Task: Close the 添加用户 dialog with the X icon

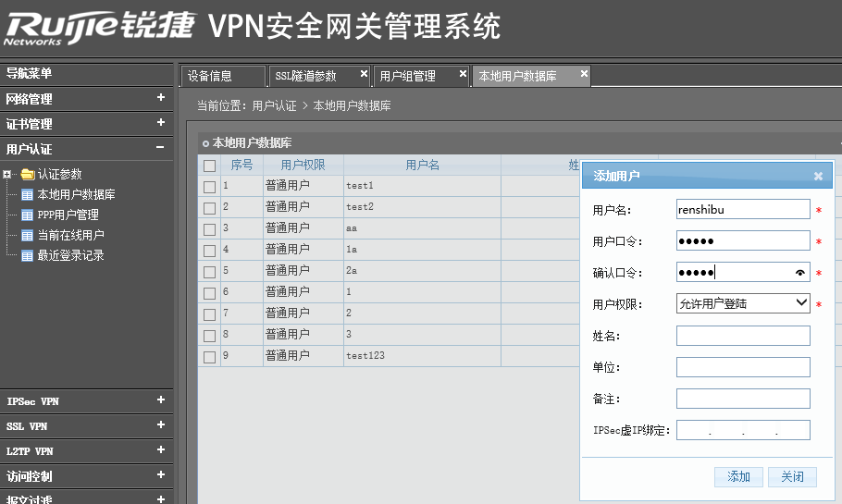Action: [818, 176]
